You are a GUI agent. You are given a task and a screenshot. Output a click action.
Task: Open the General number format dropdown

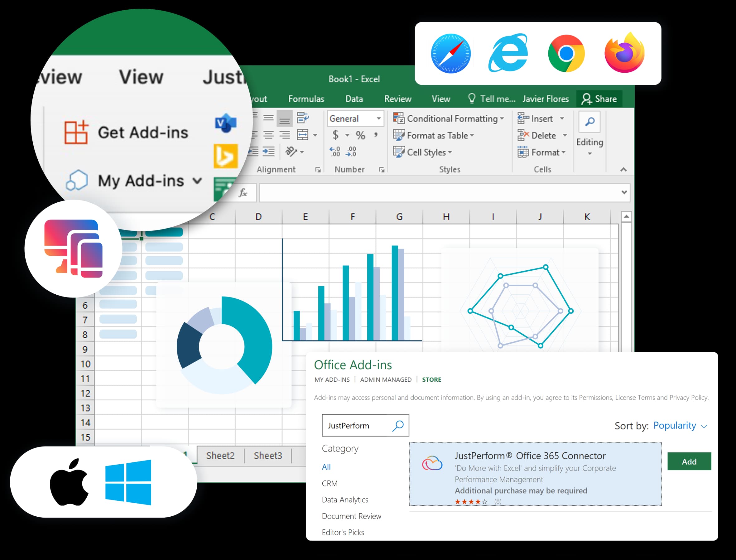coord(378,118)
